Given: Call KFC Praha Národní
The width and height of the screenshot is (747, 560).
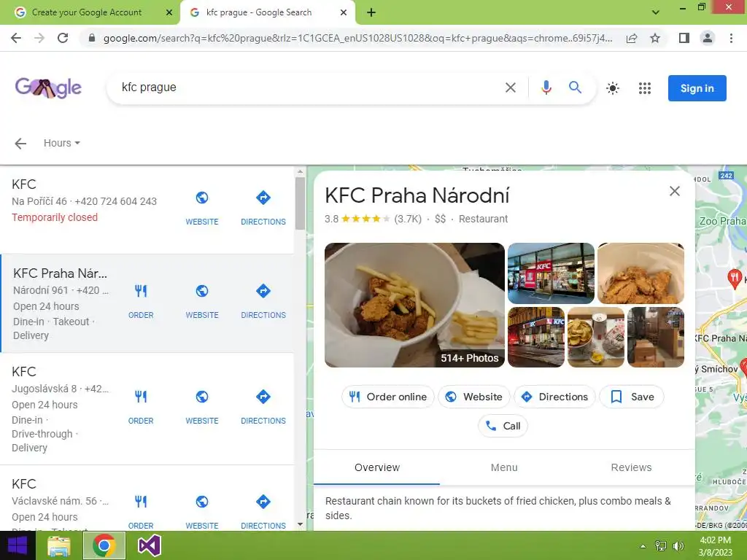Looking at the screenshot, I should [x=503, y=426].
